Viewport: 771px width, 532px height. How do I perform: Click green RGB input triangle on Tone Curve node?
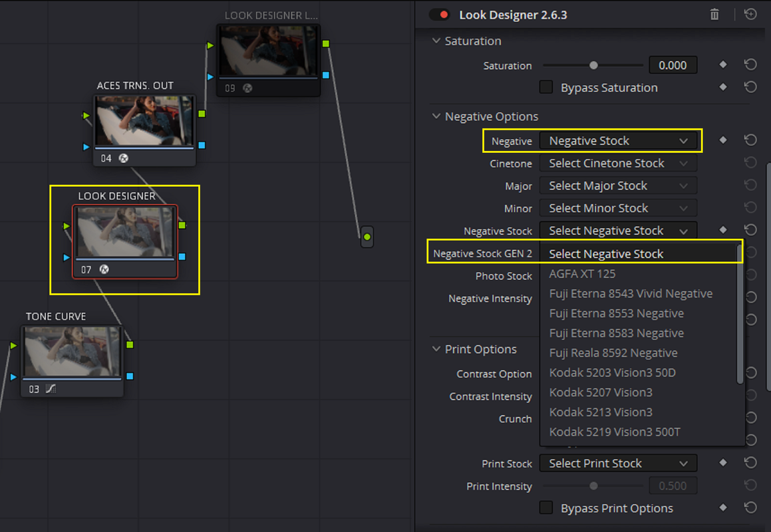[13, 346]
